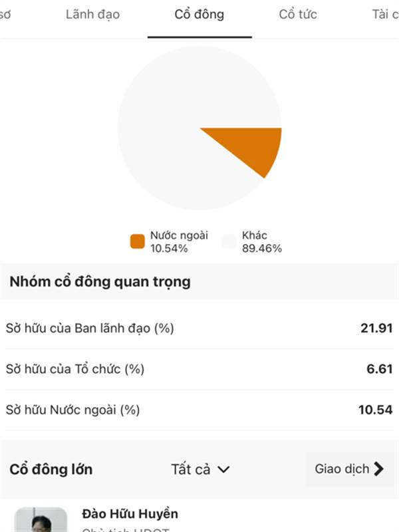Image resolution: width=399 pixels, height=532 pixels.
Task: Click the light grey Khác legend swatch
Action: (x=229, y=241)
